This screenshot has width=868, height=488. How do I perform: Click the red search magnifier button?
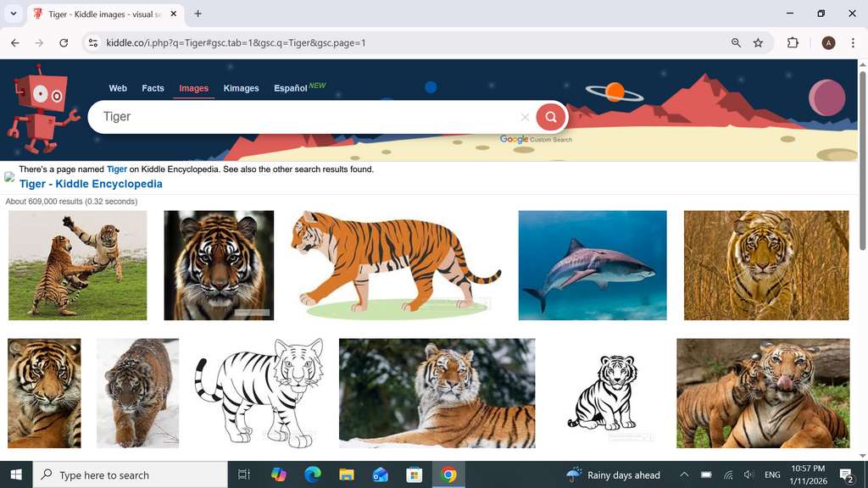(x=550, y=117)
